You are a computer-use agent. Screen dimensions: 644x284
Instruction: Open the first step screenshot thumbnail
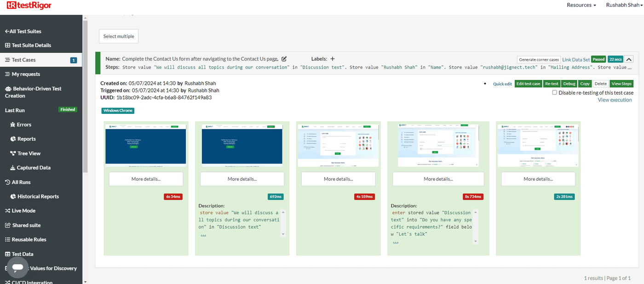click(145, 144)
